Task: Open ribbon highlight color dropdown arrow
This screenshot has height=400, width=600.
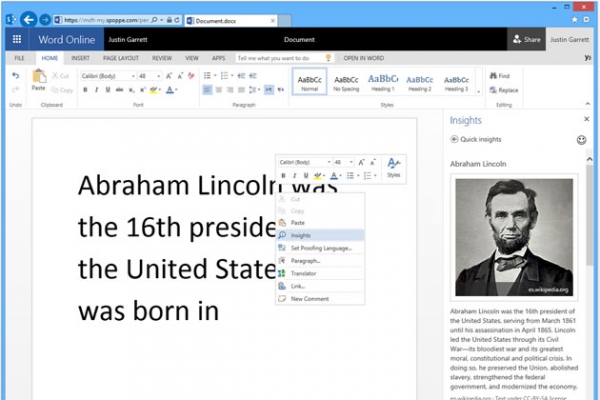Action: point(160,90)
